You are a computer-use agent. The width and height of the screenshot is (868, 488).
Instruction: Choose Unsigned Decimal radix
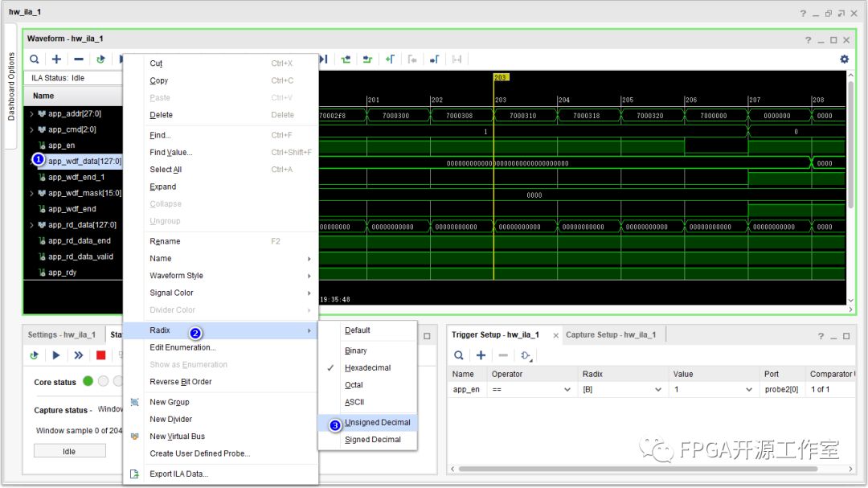377,422
